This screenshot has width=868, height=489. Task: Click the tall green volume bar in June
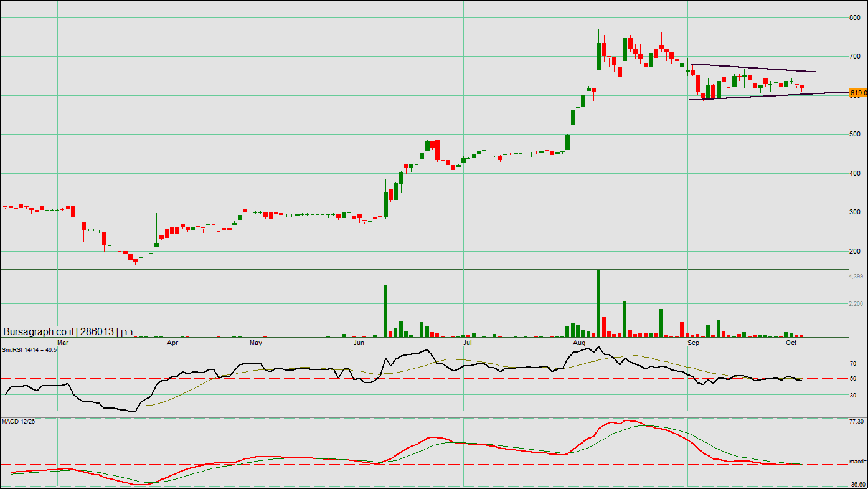(385, 311)
